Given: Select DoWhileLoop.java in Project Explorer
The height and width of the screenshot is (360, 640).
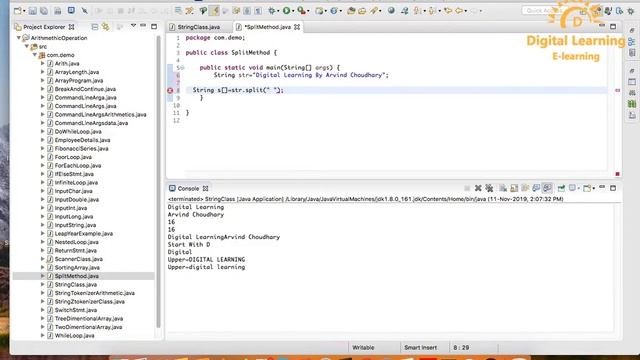Looking at the screenshot, I should 78,131.
